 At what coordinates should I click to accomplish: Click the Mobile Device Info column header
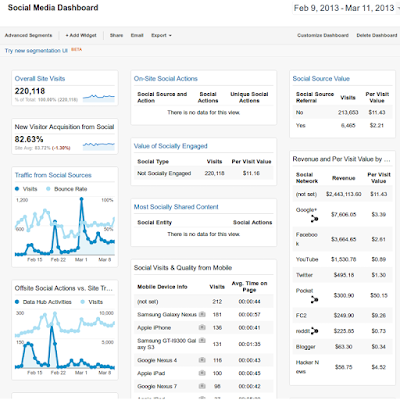pos(162,287)
